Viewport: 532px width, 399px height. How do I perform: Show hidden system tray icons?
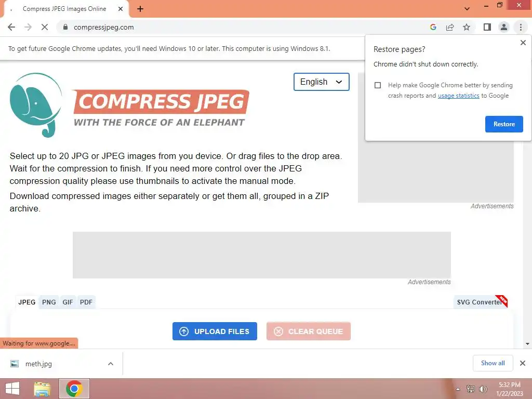coord(458,389)
